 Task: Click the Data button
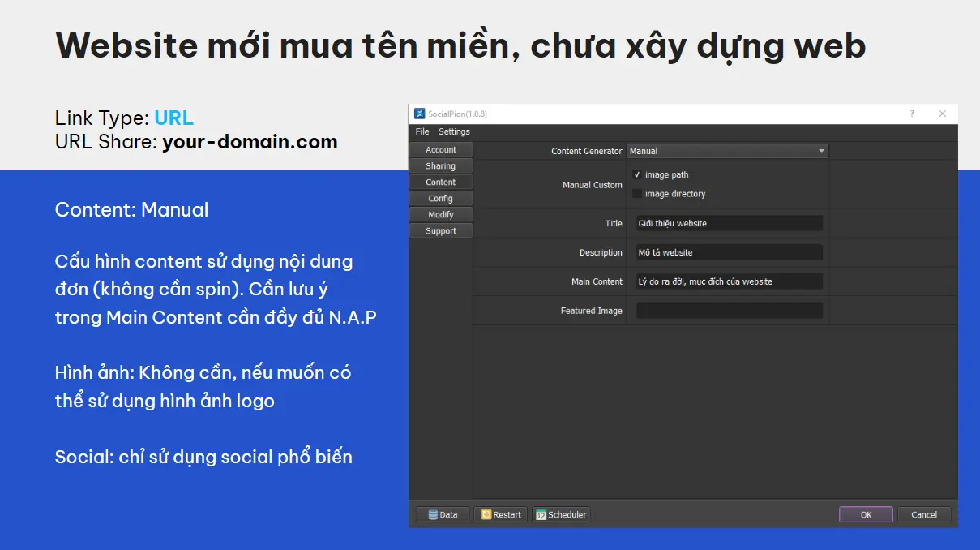[443, 514]
